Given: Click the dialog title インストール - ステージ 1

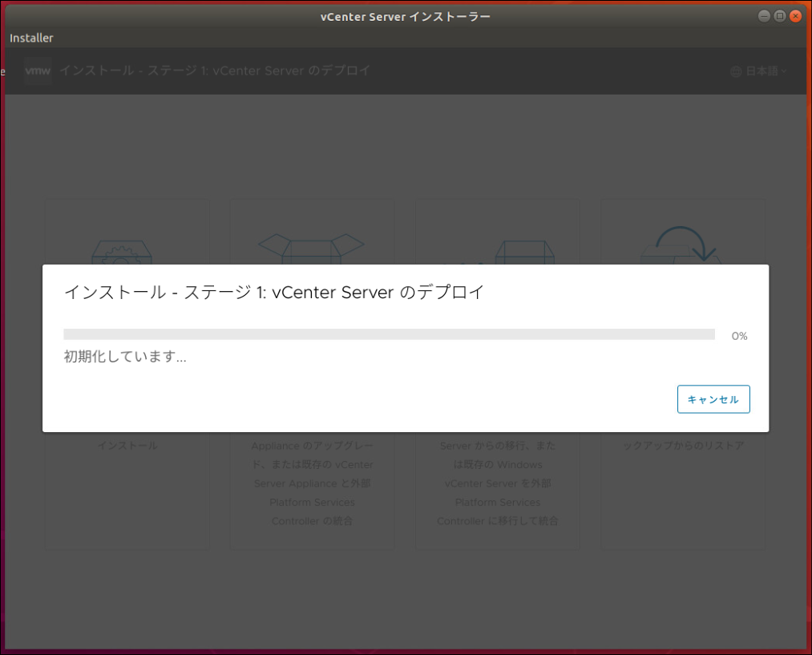Looking at the screenshot, I should [x=273, y=292].
